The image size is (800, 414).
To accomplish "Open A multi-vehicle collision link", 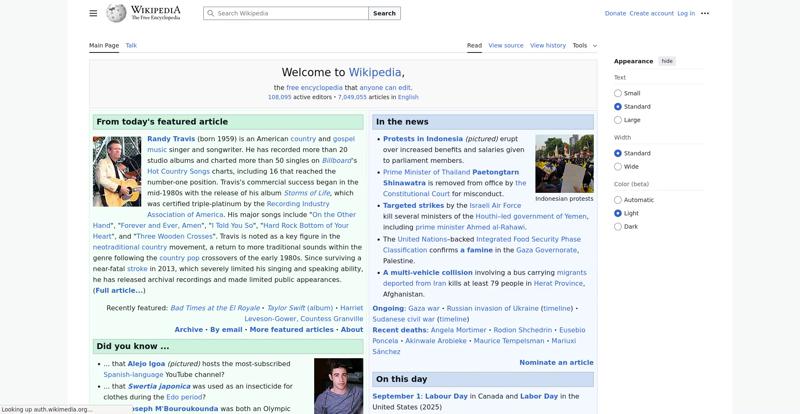I will (x=428, y=273).
